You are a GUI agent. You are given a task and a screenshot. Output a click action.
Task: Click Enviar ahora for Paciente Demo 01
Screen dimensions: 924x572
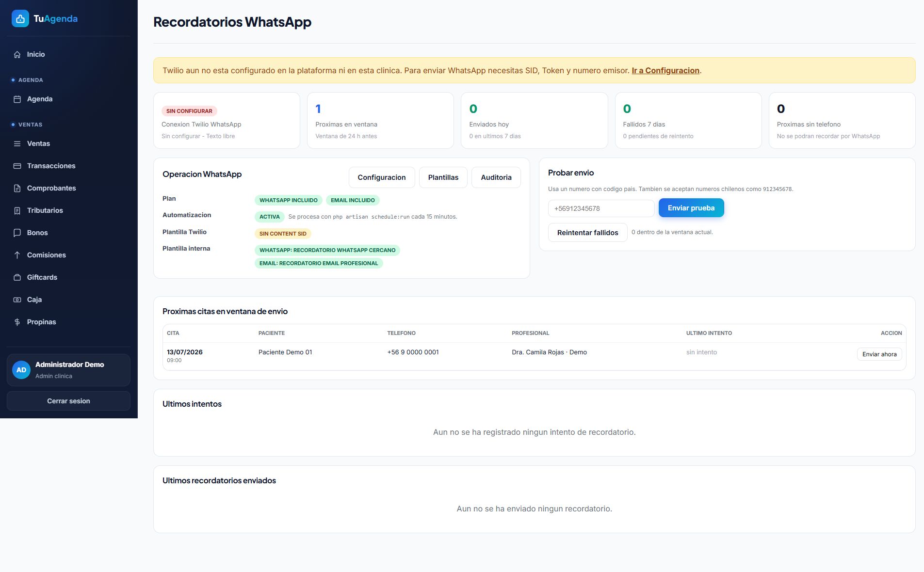pos(879,354)
